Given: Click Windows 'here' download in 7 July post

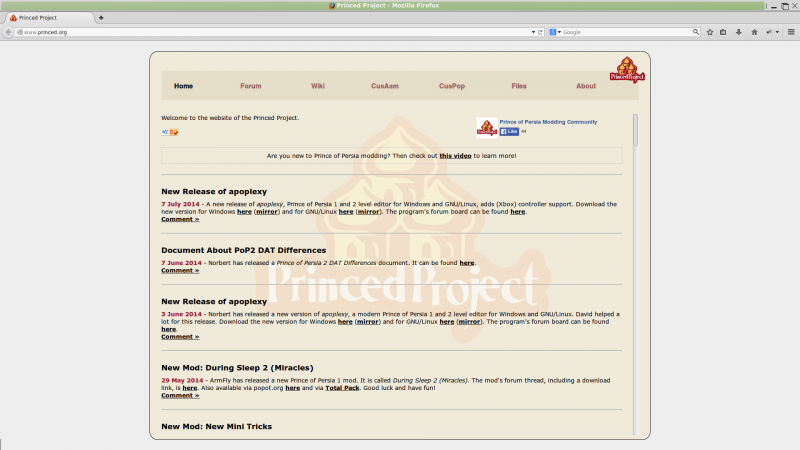Looking at the screenshot, I should (244, 212).
